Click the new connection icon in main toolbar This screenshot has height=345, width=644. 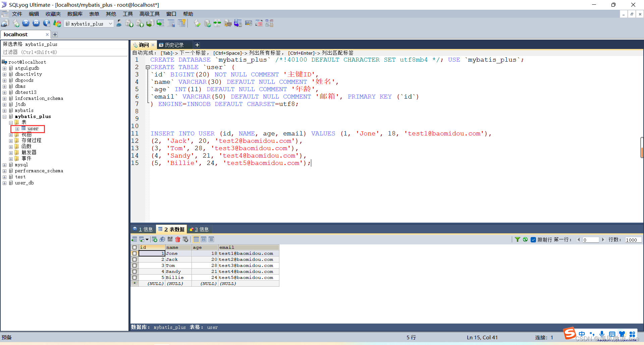coord(5,23)
